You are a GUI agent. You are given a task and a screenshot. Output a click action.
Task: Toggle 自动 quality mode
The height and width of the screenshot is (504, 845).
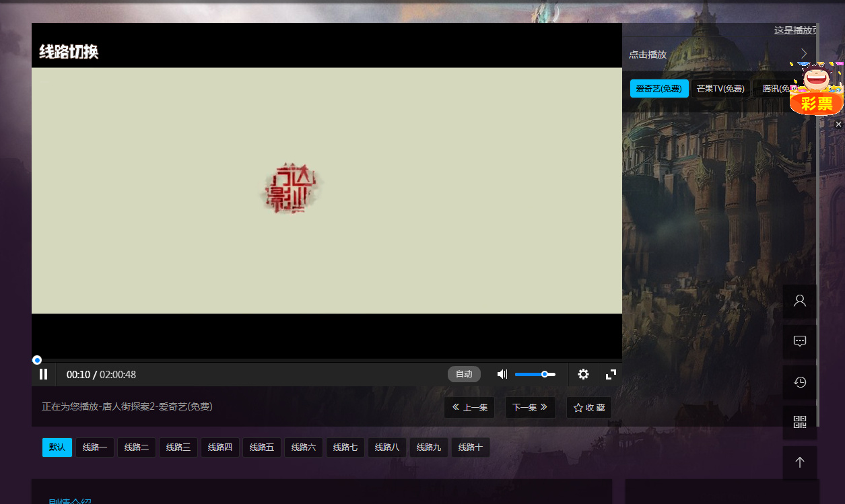tap(464, 374)
